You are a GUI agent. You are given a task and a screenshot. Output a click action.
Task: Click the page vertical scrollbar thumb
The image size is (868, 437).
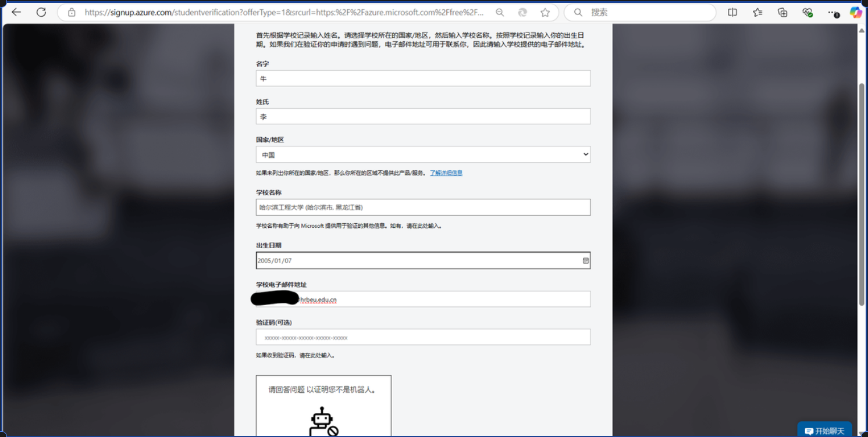[x=862, y=195]
